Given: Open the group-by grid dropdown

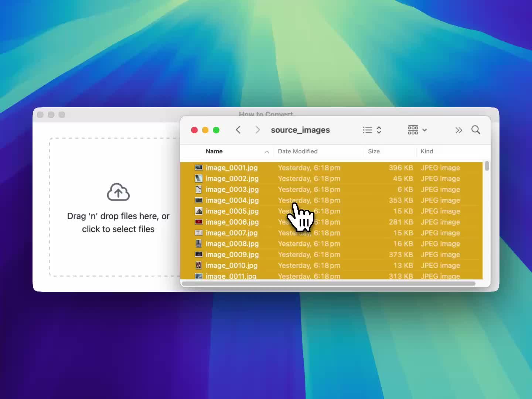Looking at the screenshot, I should click(417, 130).
